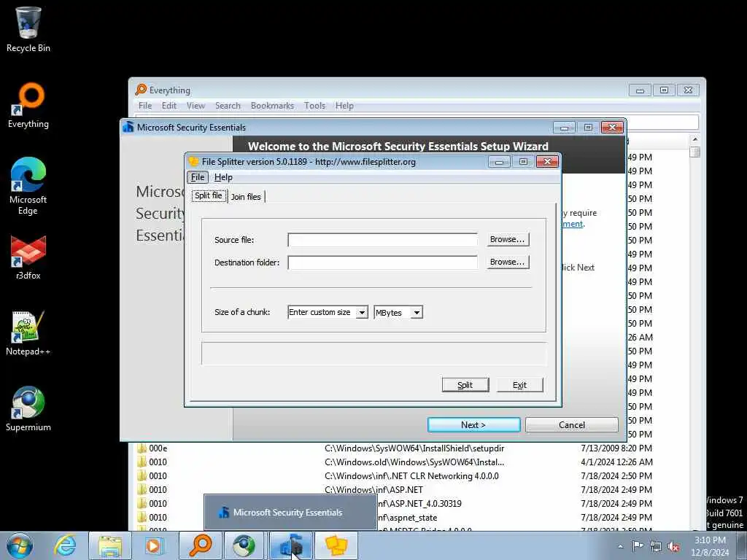Click the Exit button in File Splitter
747x560 pixels.
coord(519,385)
